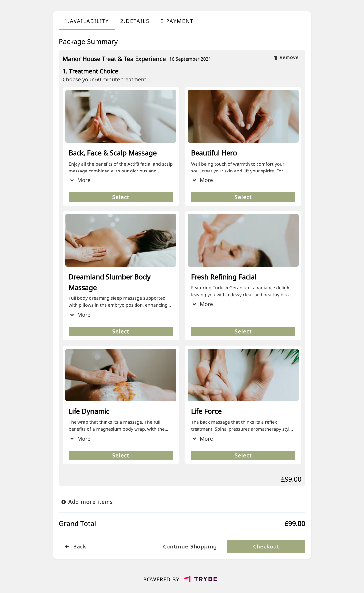Click the Checkout button
364x593 pixels.
(x=266, y=546)
